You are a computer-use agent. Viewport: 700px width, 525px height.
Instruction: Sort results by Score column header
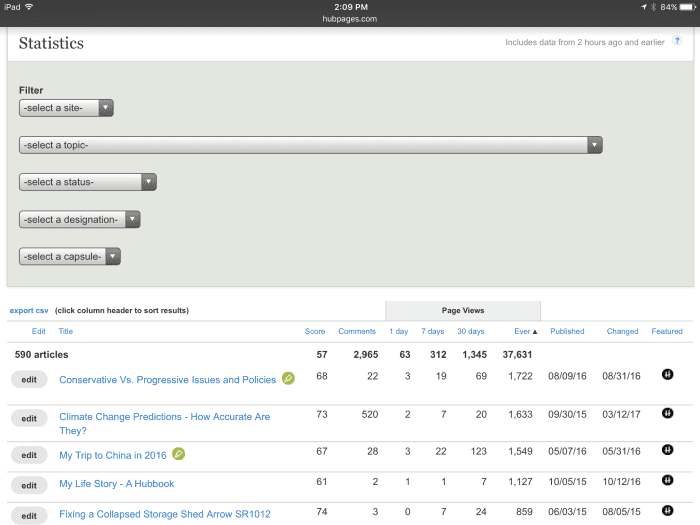click(x=315, y=331)
